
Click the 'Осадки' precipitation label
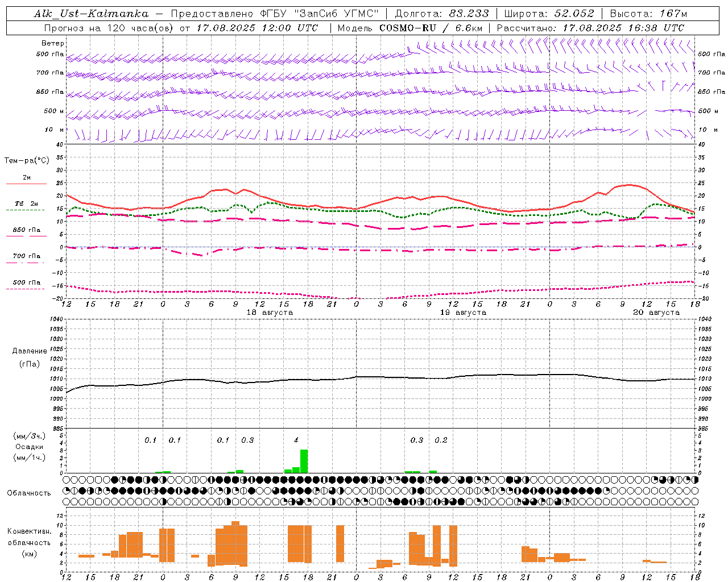click(30, 447)
